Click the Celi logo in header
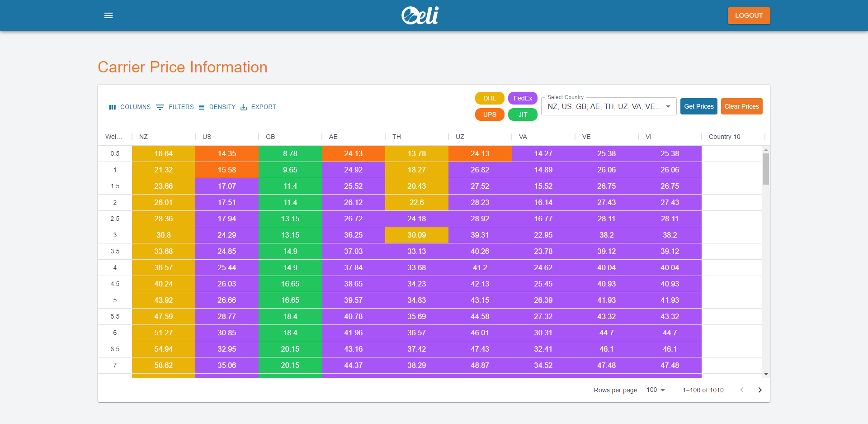Image resolution: width=868 pixels, height=424 pixels. [x=420, y=15]
